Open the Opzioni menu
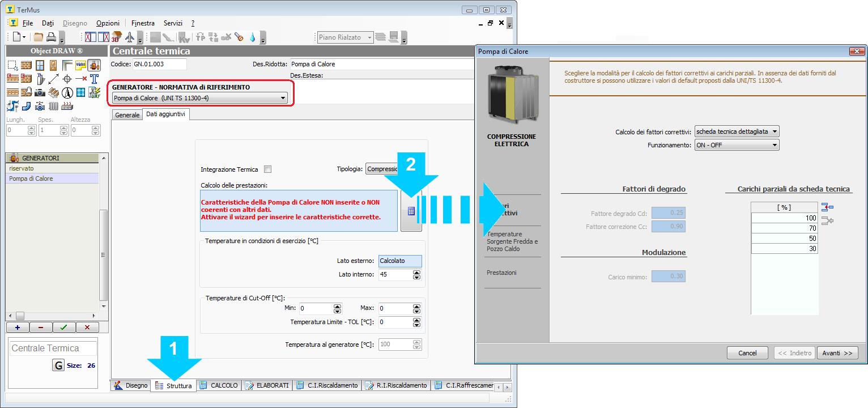This screenshot has height=408, width=868. pos(108,23)
